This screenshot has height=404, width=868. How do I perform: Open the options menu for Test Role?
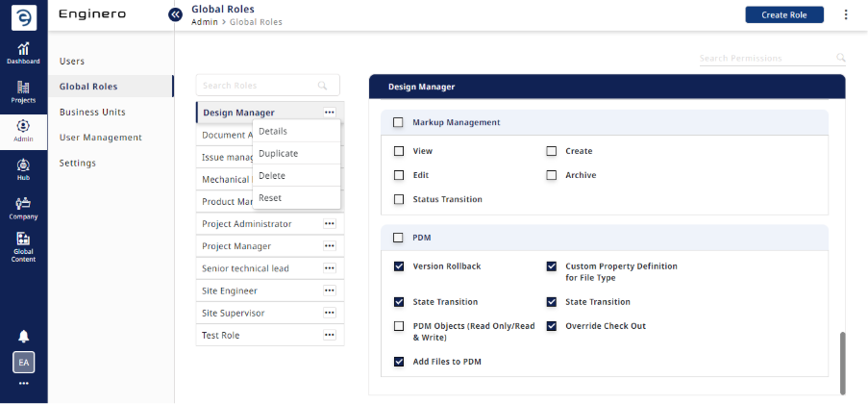[x=329, y=335]
